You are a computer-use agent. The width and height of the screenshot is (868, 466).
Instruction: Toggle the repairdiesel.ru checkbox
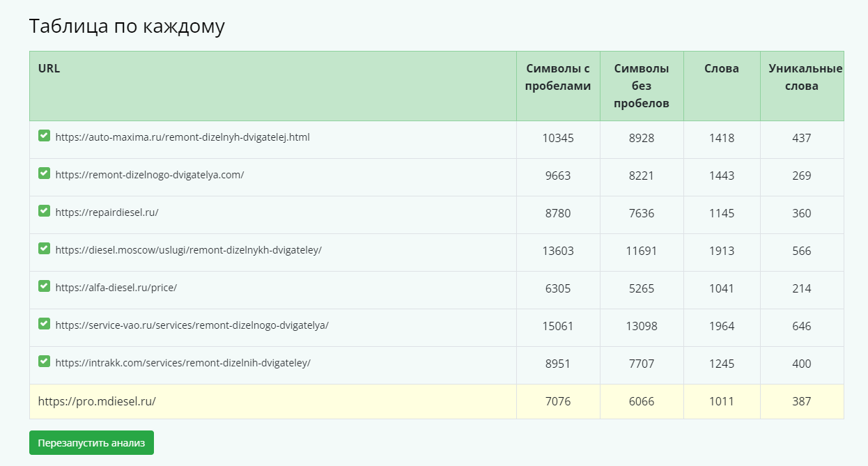point(44,210)
